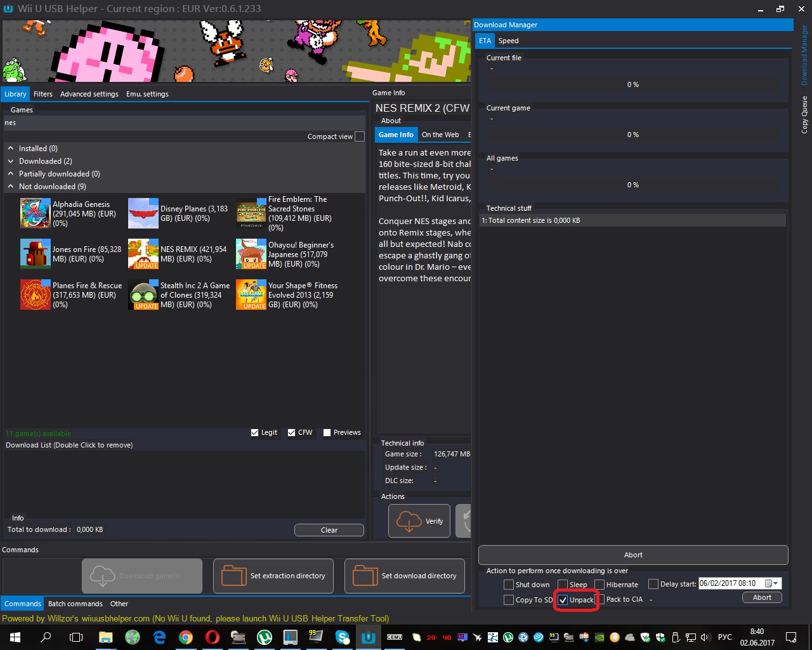The image size is (812, 650).
Task: Enable Sleep after downloading
Action: [x=563, y=585]
